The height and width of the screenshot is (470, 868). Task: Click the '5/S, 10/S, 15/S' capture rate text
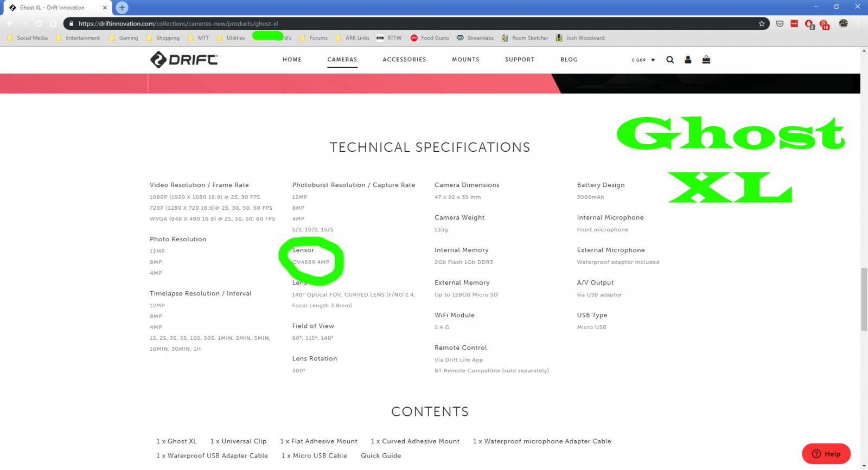(313, 230)
